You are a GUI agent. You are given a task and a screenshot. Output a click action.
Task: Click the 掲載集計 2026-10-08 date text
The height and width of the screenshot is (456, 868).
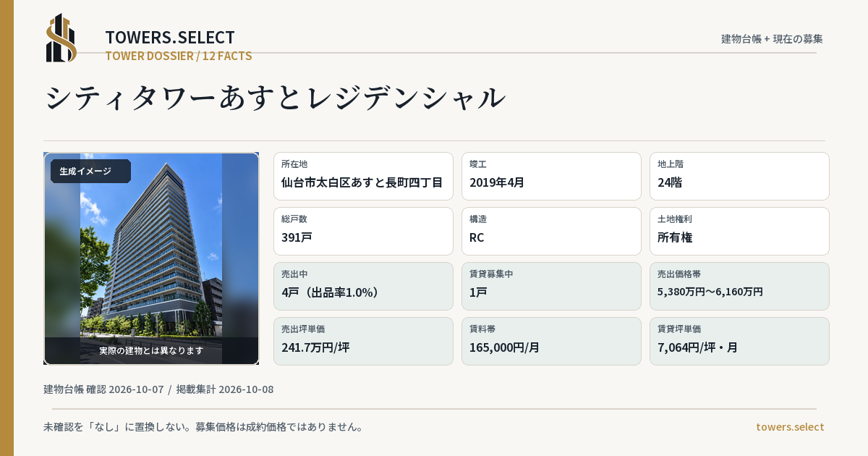[x=225, y=389]
